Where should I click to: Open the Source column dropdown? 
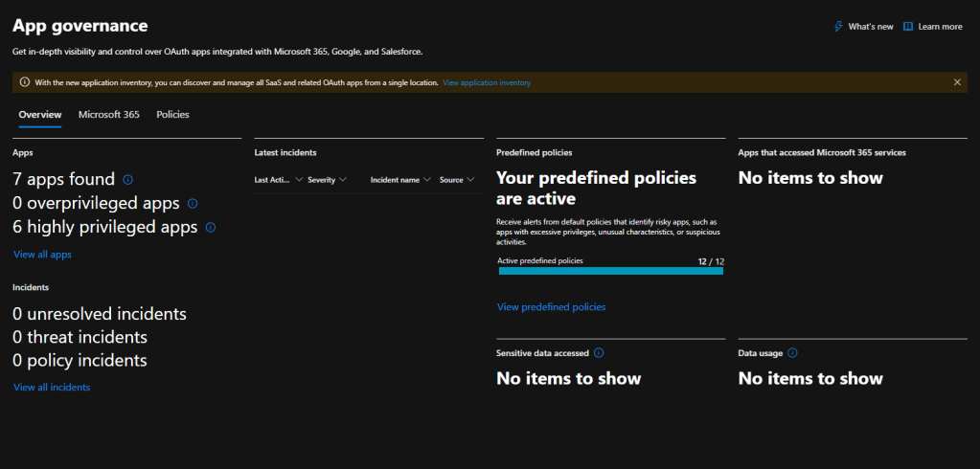470,180
